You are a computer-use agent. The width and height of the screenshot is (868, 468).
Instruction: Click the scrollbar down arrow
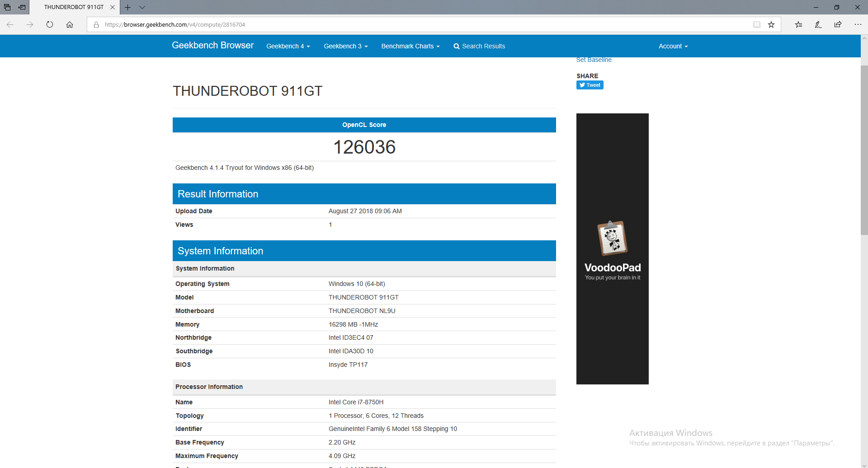pyautogui.click(x=864, y=465)
